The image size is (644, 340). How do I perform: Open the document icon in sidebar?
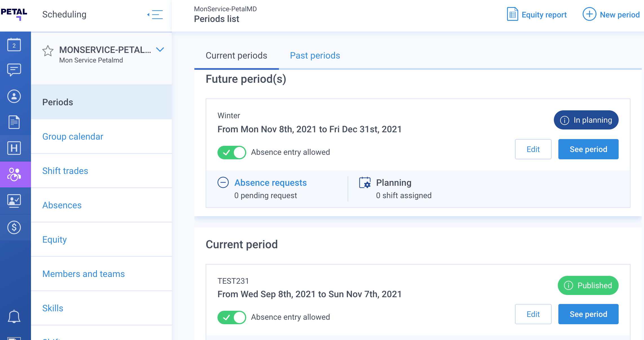[x=14, y=122]
